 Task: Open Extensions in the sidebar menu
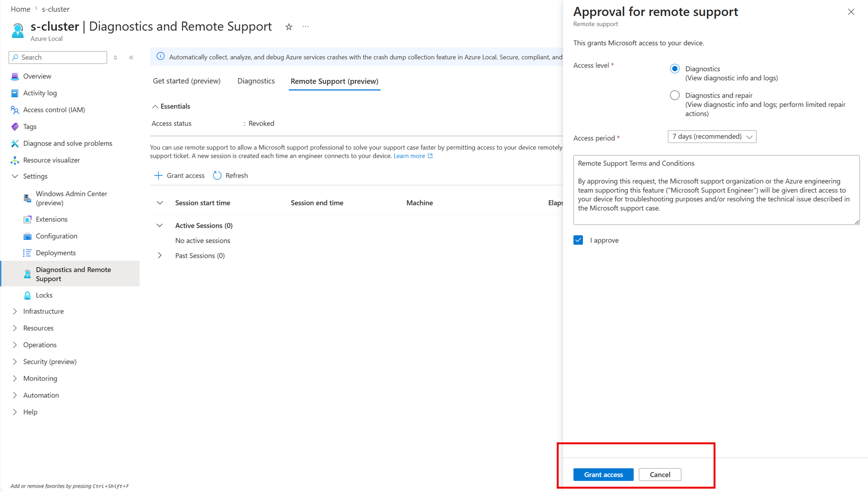tap(51, 219)
